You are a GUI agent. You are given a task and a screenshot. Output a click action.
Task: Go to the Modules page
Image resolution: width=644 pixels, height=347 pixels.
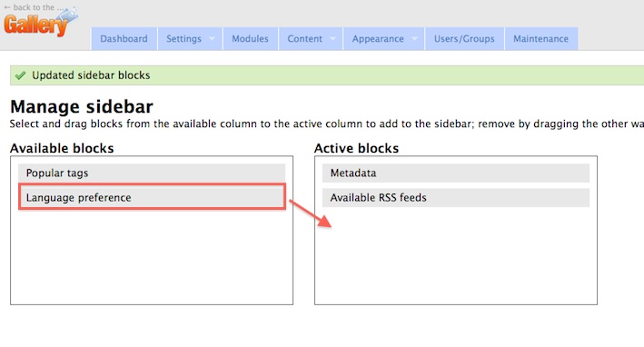coord(250,39)
